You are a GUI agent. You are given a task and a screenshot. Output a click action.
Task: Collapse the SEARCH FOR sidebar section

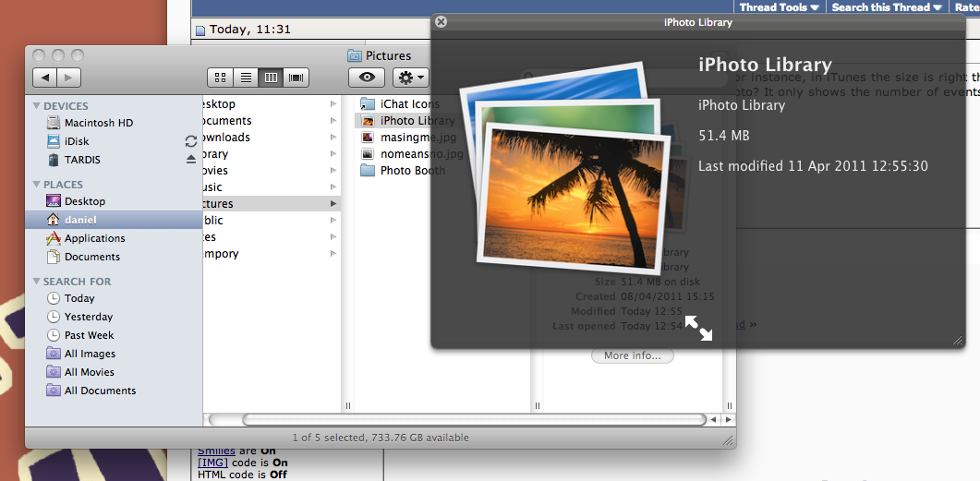tap(36, 282)
